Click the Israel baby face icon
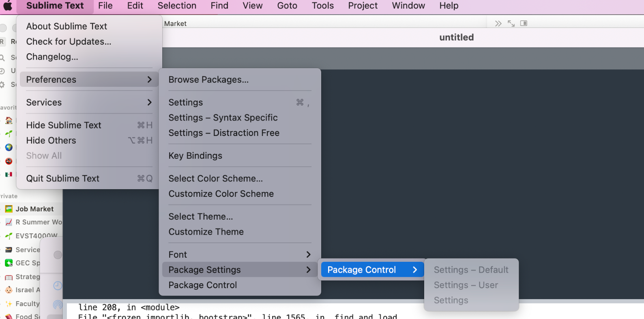 (9, 290)
